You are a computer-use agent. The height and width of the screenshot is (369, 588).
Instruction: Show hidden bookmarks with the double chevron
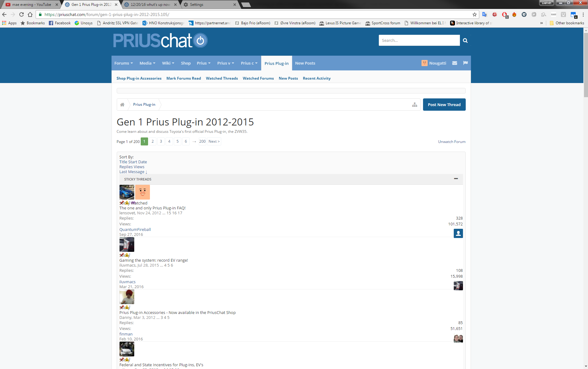542,23
